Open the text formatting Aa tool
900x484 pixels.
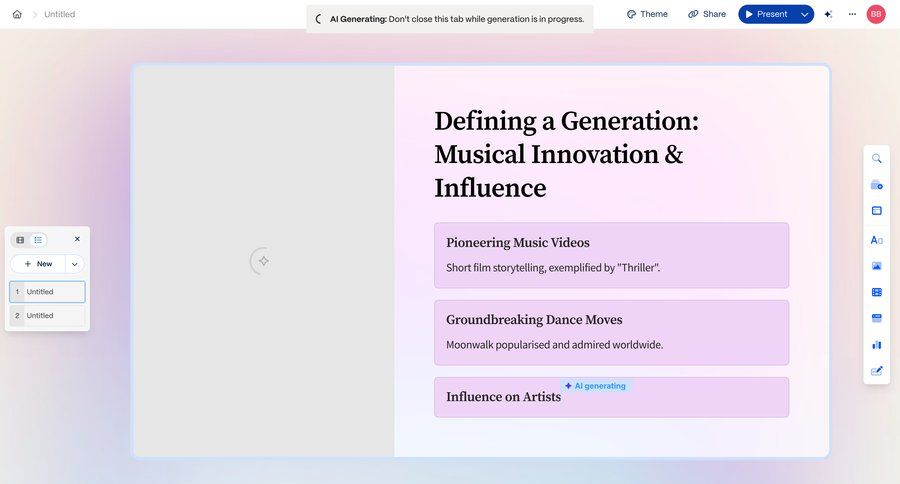pos(876,240)
